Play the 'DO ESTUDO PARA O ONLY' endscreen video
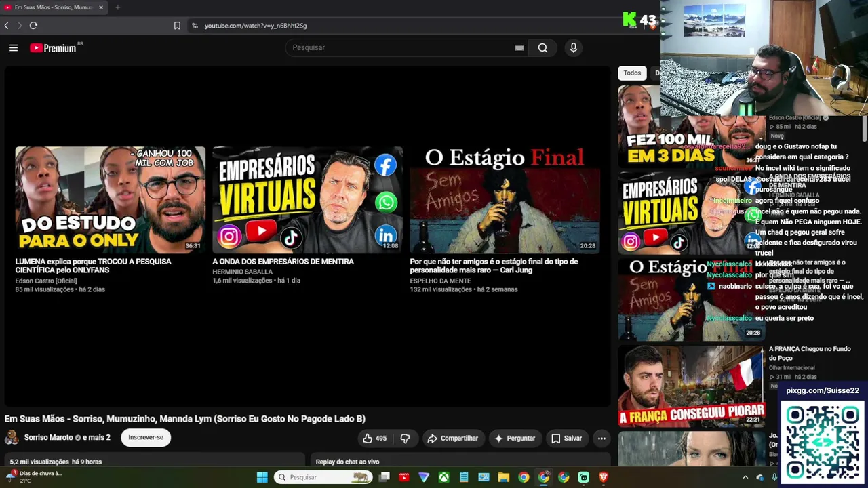This screenshot has height=488, width=868. pos(110,199)
